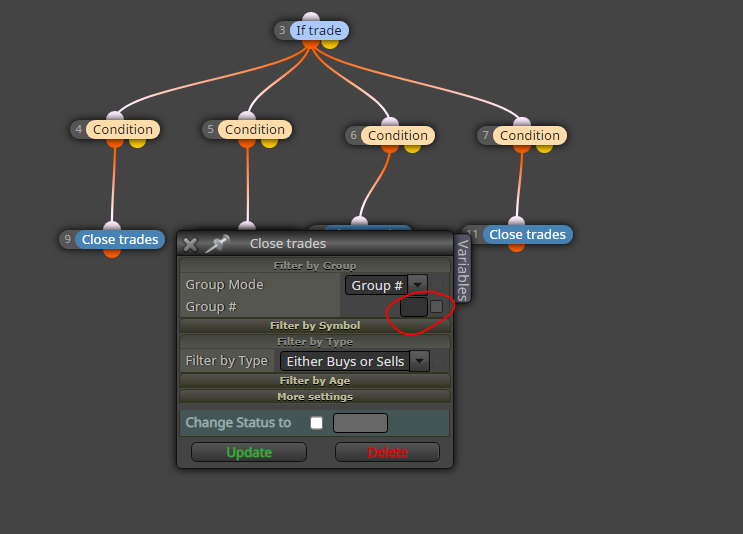743x534 pixels.
Task: Click input connector atop Close trades 9
Action: 112,226
